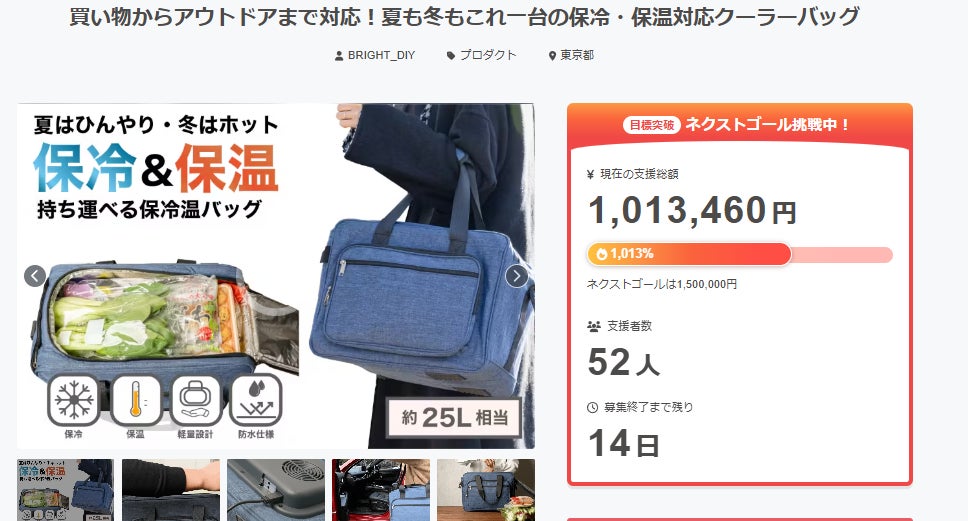968x521 pixels.
Task: Open the プロダクト category link
Action: point(488,55)
